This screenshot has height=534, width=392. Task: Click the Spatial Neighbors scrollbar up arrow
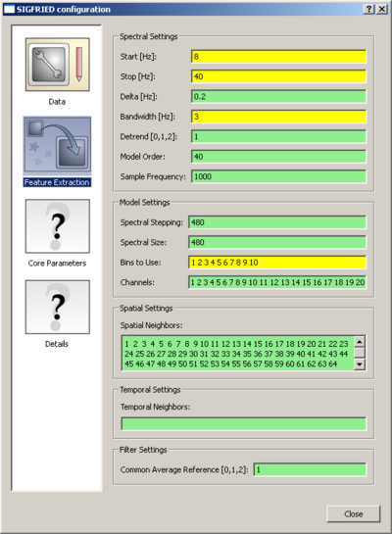[360, 341]
